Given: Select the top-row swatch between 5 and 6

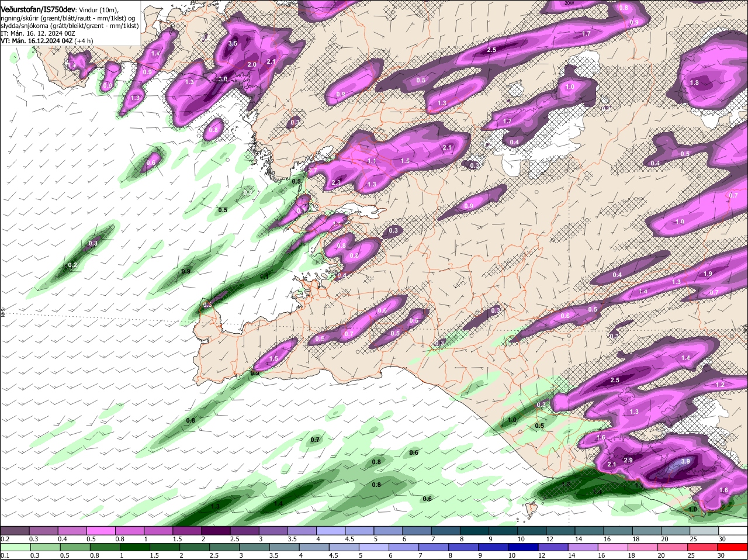Looking at the screenshot, I should [x=387, y=530].
